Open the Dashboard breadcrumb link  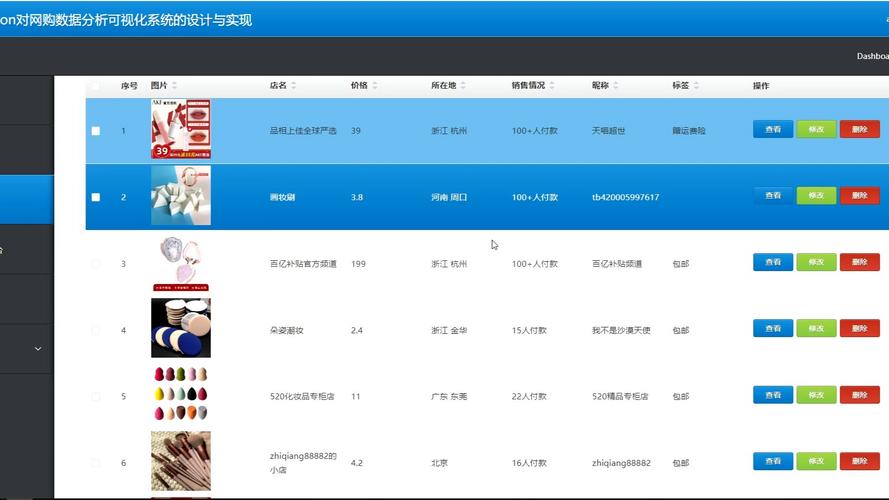[x=873, y=56]
